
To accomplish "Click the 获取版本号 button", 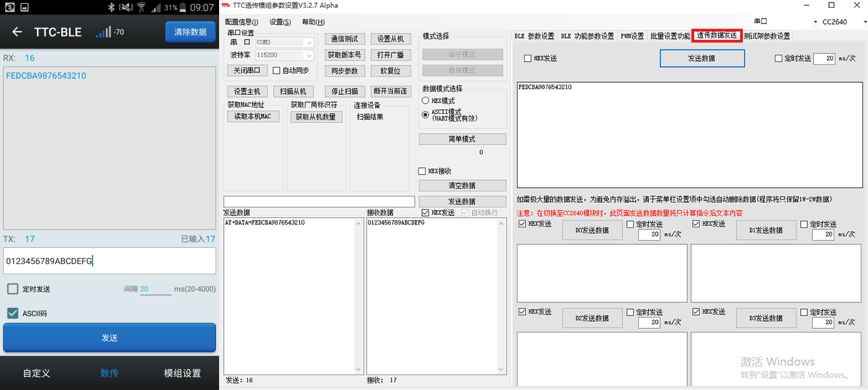I will point(345,55).
